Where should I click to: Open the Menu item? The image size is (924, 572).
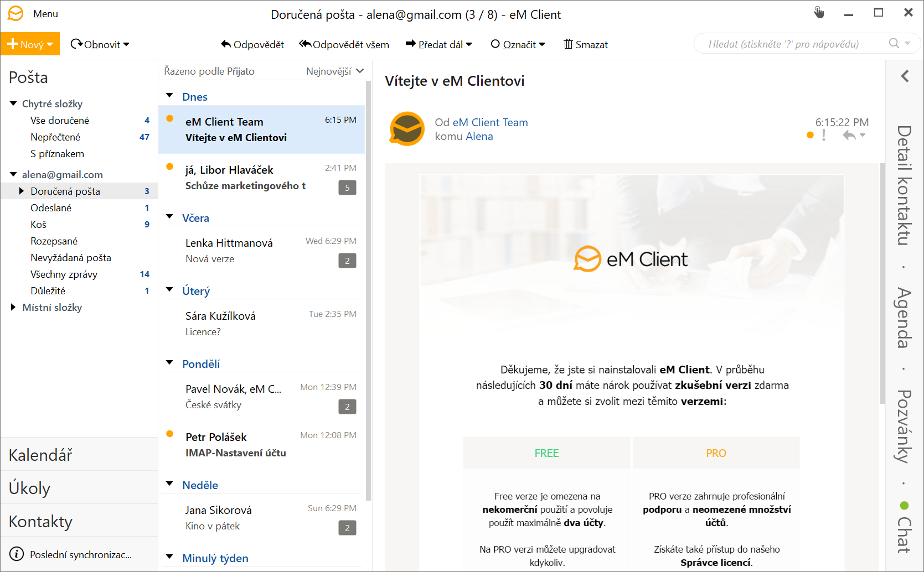point(45,14)
